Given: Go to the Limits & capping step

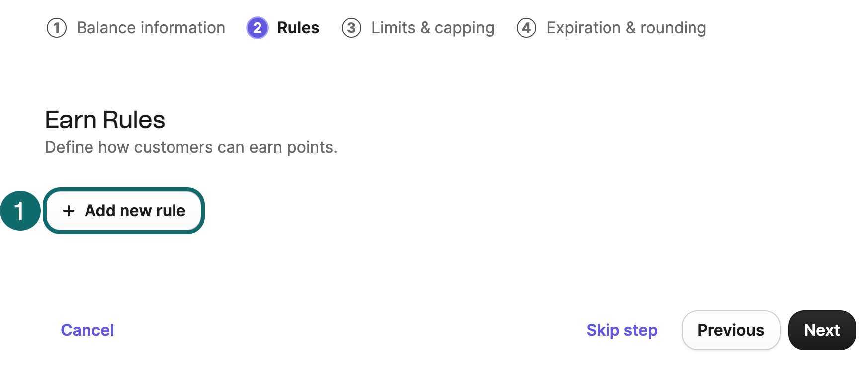Looking at the screenshot, I should pyautogui.click(x=433, y=28).
